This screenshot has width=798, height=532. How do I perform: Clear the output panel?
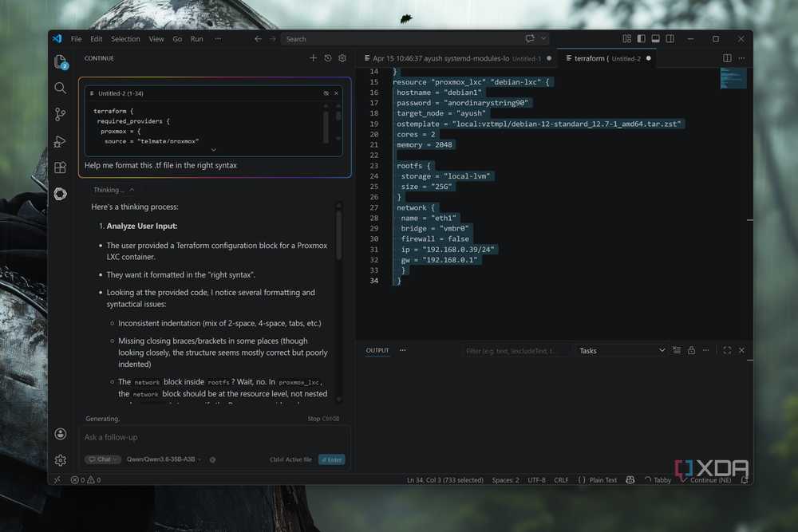(677, 350)
